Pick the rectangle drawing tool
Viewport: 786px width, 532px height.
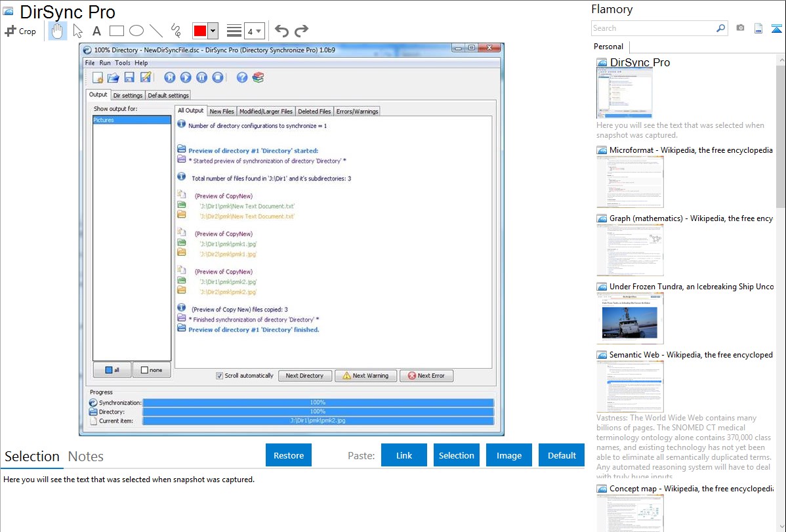[116, 31]
